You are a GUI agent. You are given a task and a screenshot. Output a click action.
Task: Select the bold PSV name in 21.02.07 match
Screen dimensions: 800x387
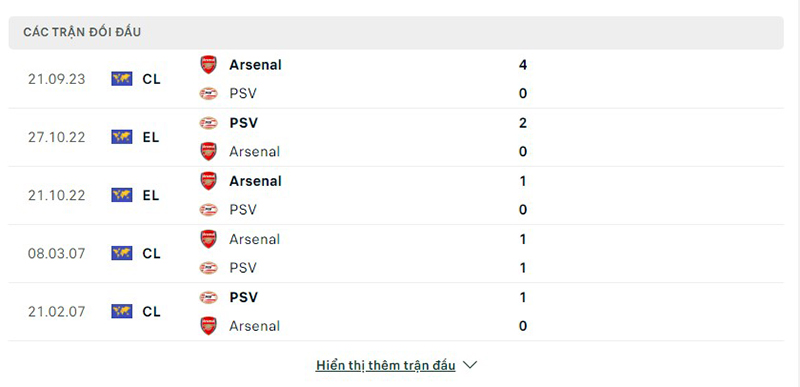pos(243,297)
